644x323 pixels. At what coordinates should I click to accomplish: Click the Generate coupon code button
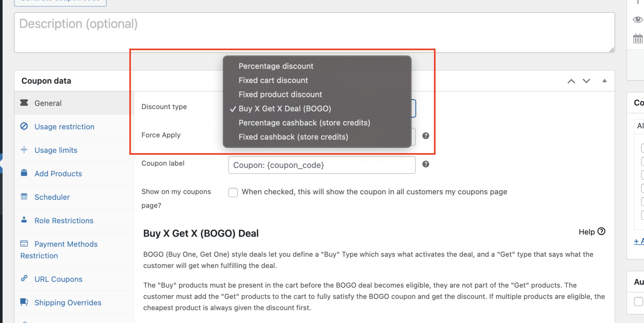[x=60, y=2]
